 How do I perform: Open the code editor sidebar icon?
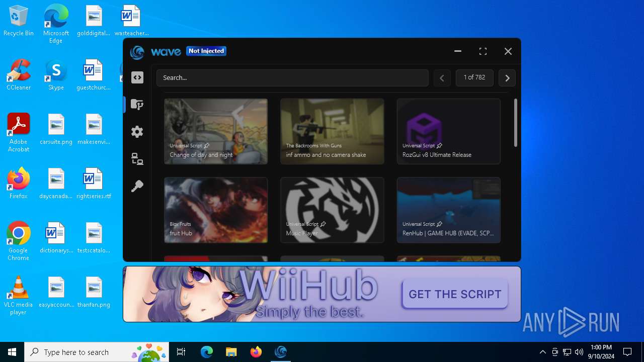137,77
